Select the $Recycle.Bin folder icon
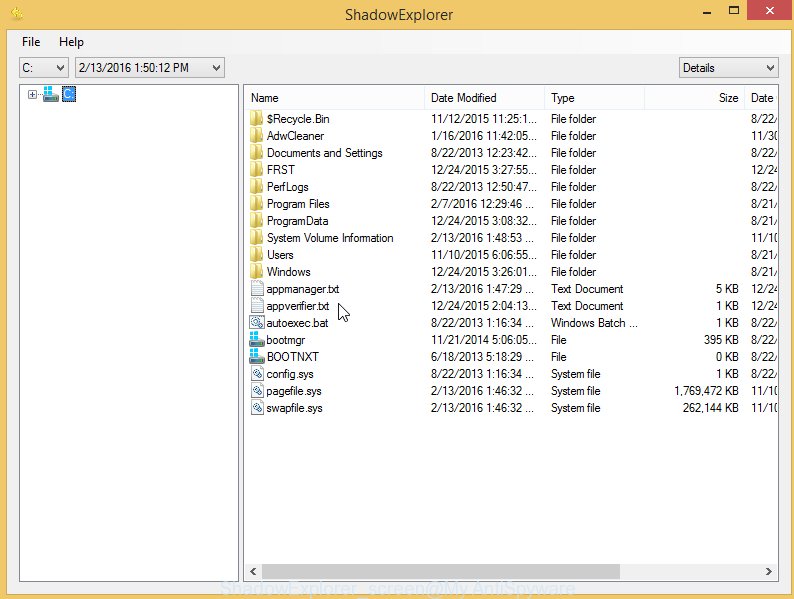The width and height of the screenshot is (794, 599). coord(257,119)
